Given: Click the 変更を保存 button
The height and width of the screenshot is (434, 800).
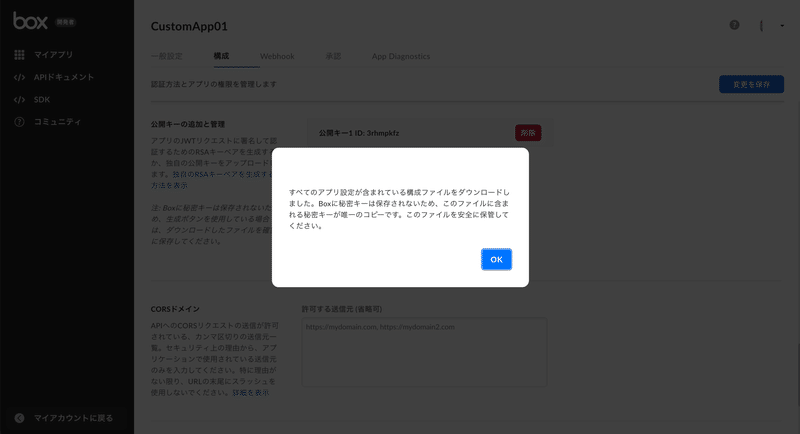Looking at the screenshot, I should click(x=752, y=84).
